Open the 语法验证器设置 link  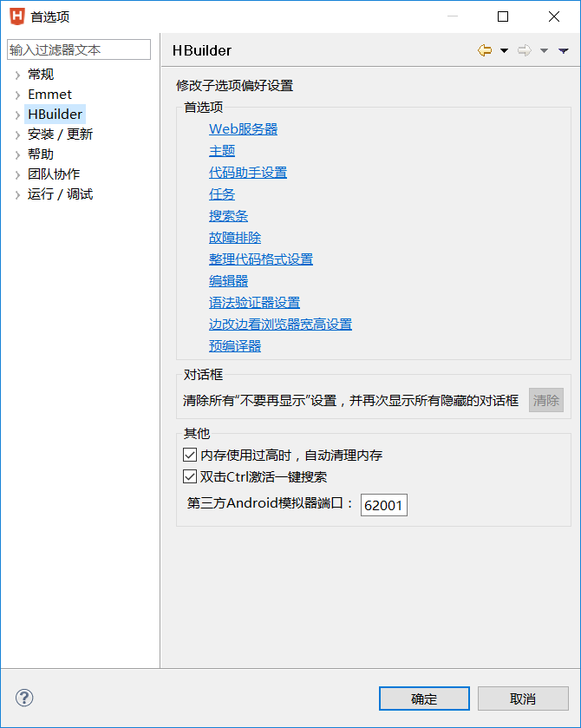point(254,303)
